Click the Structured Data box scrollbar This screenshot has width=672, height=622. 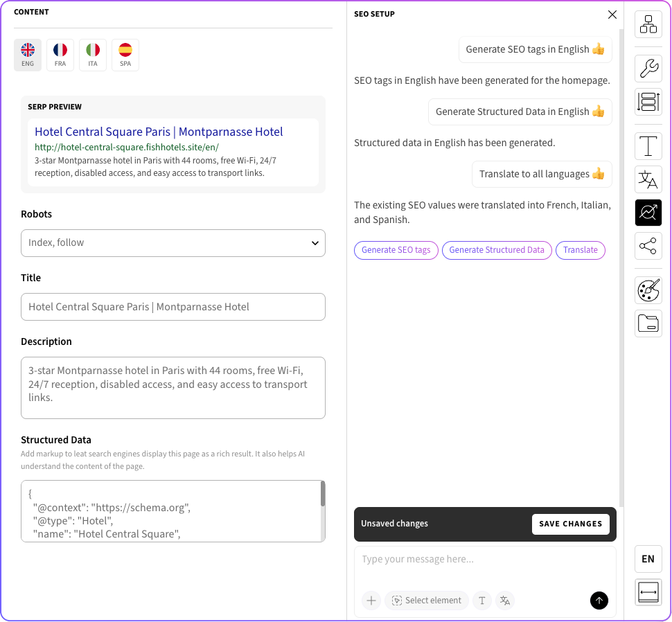[x=323, y=494]
